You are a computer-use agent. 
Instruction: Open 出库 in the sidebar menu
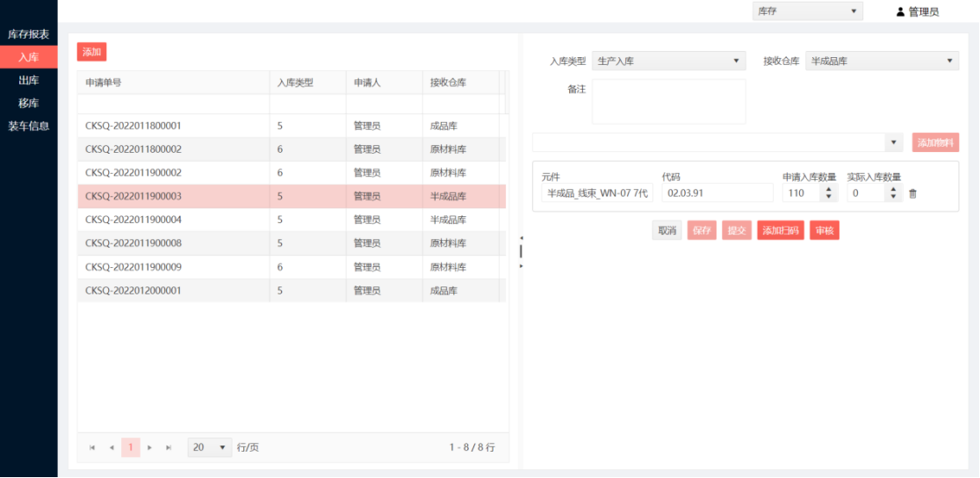coord(29,80)
